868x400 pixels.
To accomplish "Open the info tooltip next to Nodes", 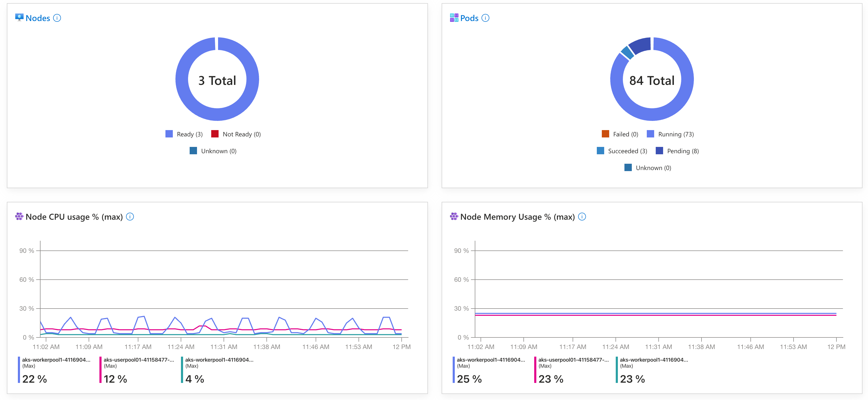I will coord(57,18).
